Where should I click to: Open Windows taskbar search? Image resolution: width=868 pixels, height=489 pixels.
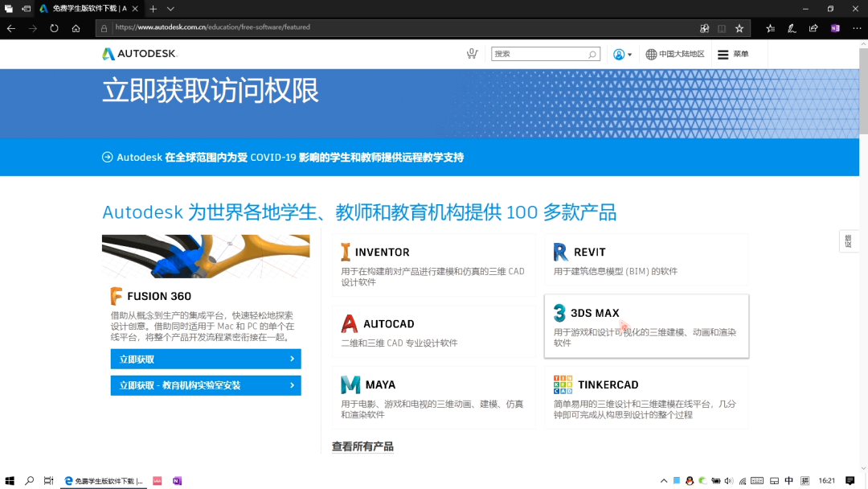pyautogui.click(x=30, y=481)
